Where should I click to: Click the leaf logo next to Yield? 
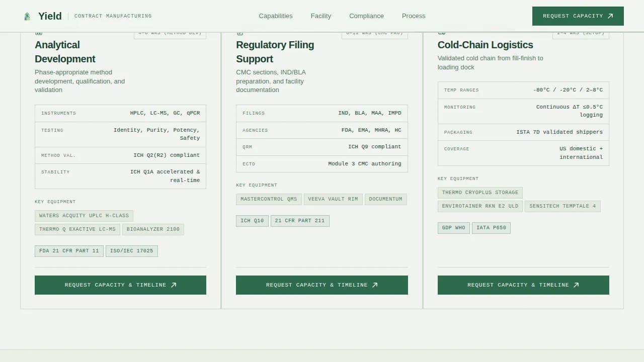click(x=27, y=16)
